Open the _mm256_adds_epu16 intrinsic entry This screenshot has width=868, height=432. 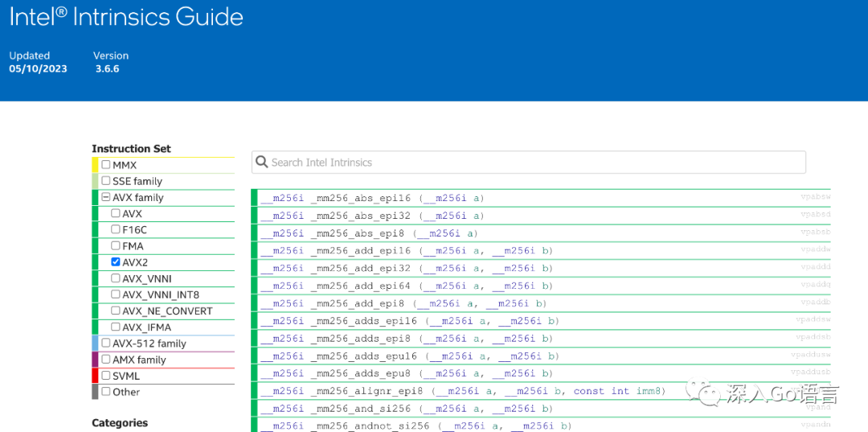pyautogui.click(x=541, y=356)
